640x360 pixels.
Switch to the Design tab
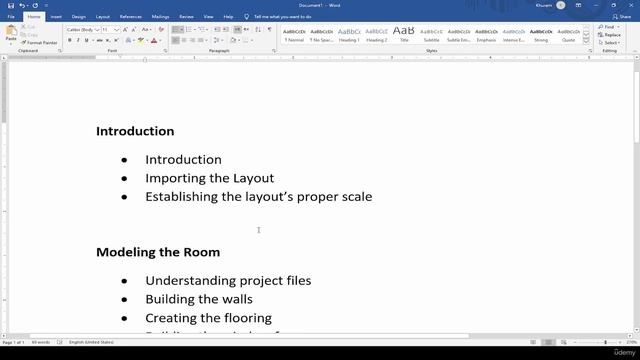coord(78,17)
